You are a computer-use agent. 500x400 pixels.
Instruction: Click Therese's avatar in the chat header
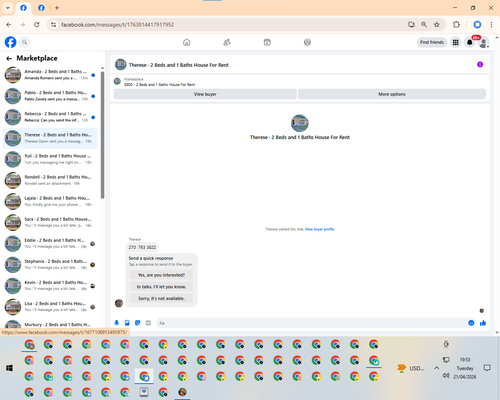(121, 65)
